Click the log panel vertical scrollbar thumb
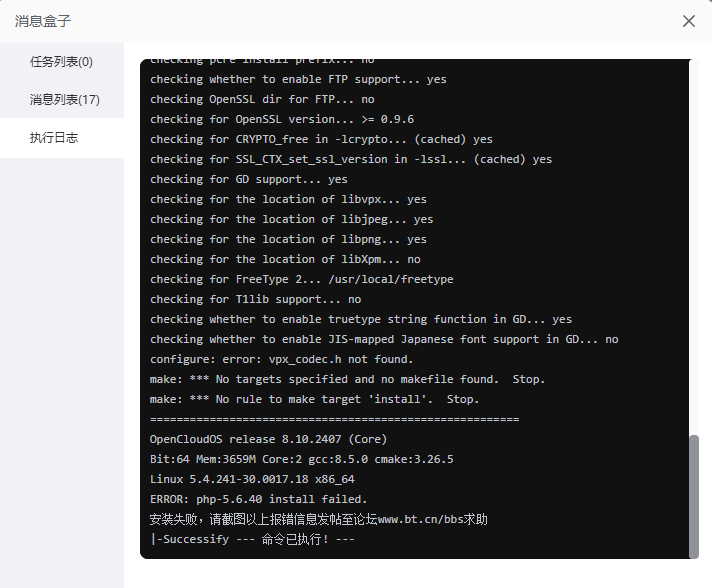The height and width of the screenshot is (588, 712). coord(694,496)
